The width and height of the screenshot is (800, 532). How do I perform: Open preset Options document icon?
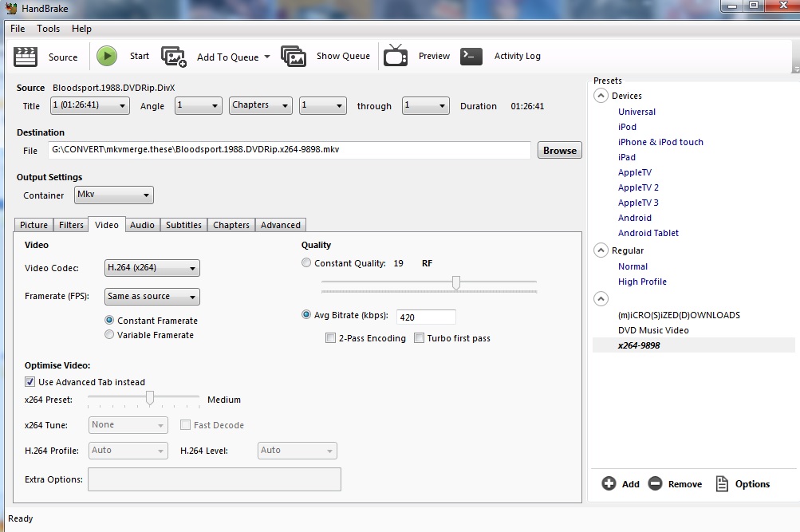point(722,483)
